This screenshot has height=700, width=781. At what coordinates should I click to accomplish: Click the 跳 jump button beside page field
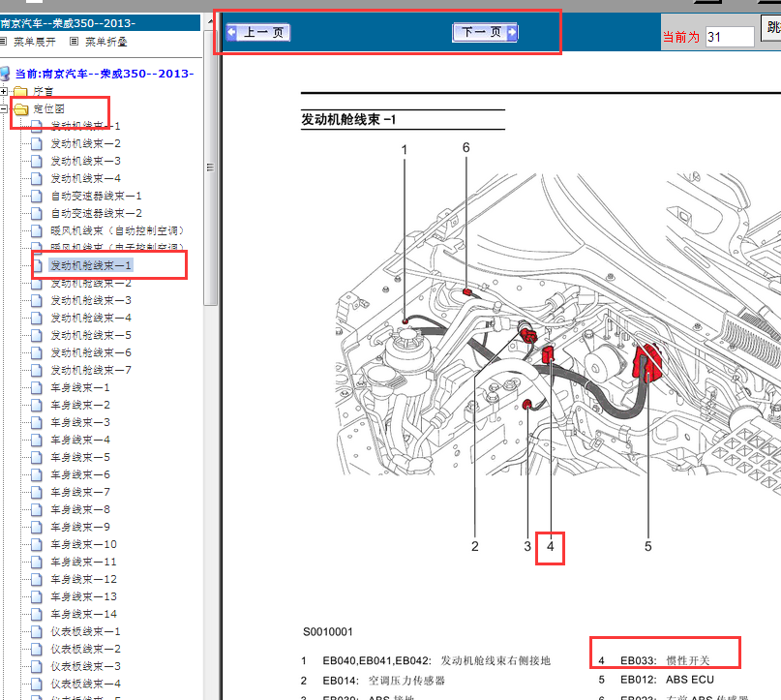772,26
